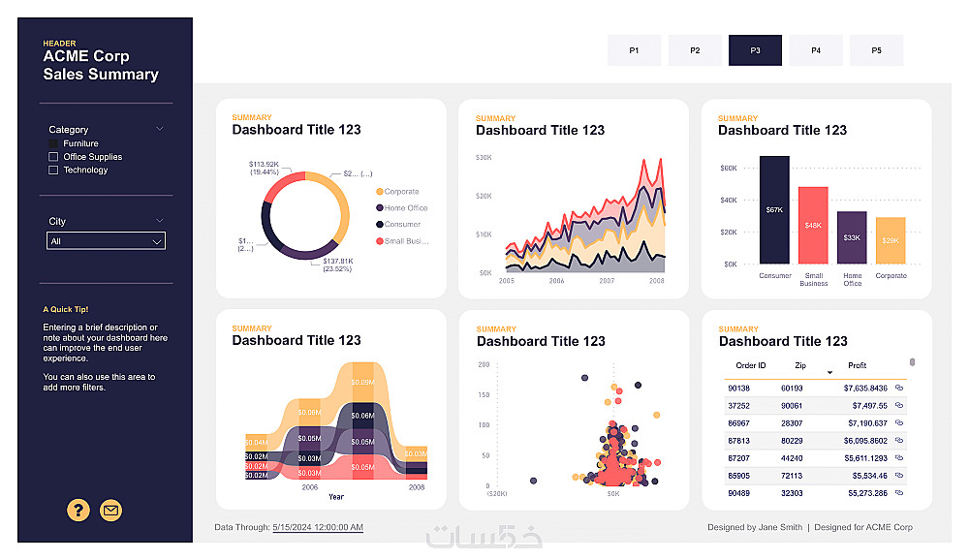Select profit cell $7,190.637
The height and width of the screenshot is (560, 969).
tap(867, 423)
